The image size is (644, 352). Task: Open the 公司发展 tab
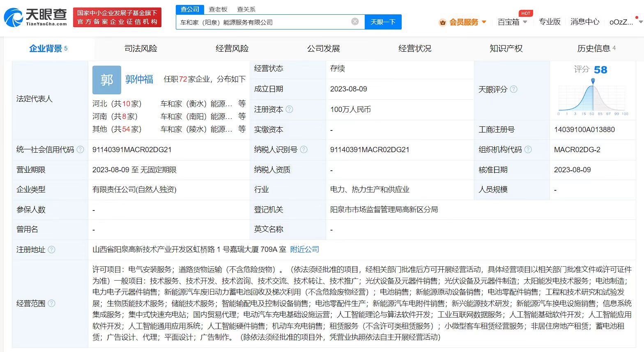click(x=324, y=48)
